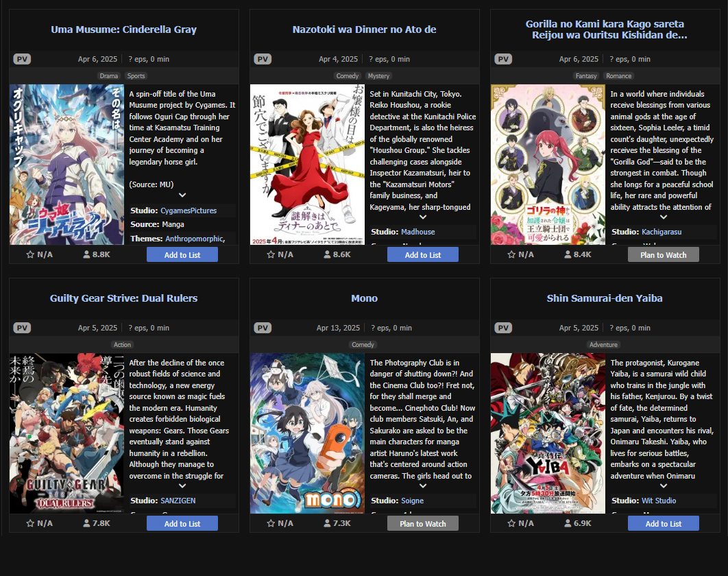Screen dimensions: 728x576
Task: Click the star rating icon on Gorilla no Kami card
Action: click(x=511, y=254)
